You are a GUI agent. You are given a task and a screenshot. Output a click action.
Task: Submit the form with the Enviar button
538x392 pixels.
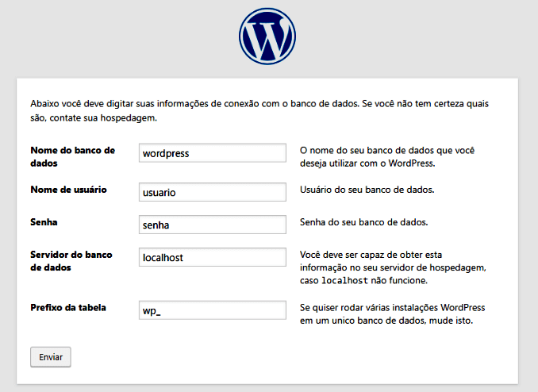pos(51,357)
